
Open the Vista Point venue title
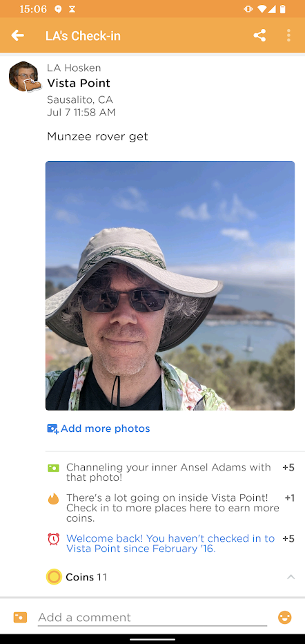click(x=78, y=84)
